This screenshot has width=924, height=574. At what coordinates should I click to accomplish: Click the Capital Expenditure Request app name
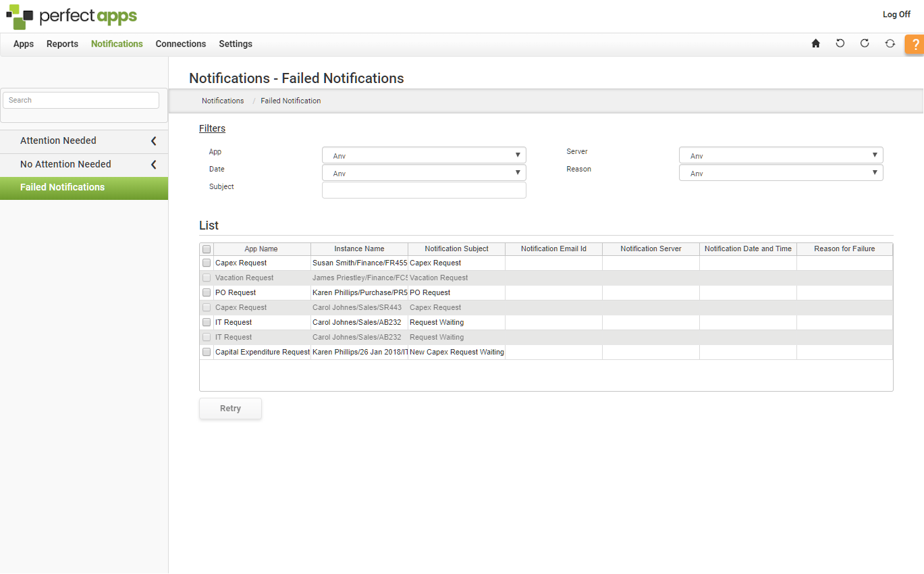(x=262, y=353)
